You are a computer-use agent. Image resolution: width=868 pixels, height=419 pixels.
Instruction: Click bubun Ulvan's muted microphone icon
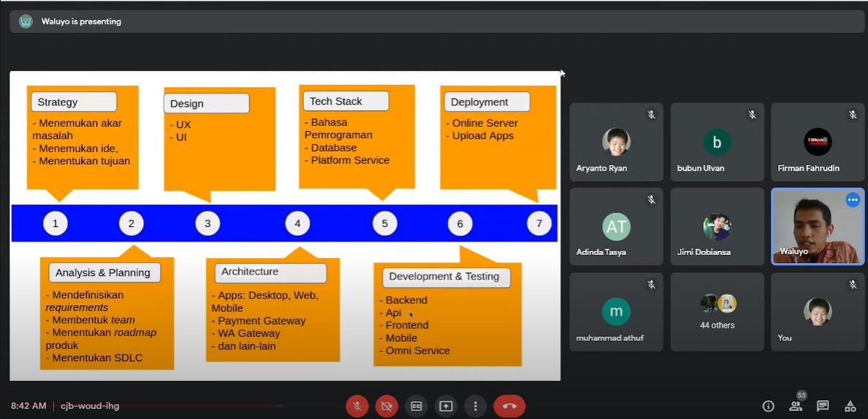[x=752, y=115]
